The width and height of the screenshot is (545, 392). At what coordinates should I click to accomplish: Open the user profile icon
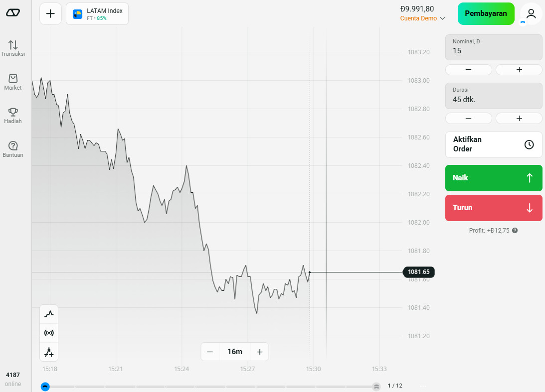tap(531, 13)
